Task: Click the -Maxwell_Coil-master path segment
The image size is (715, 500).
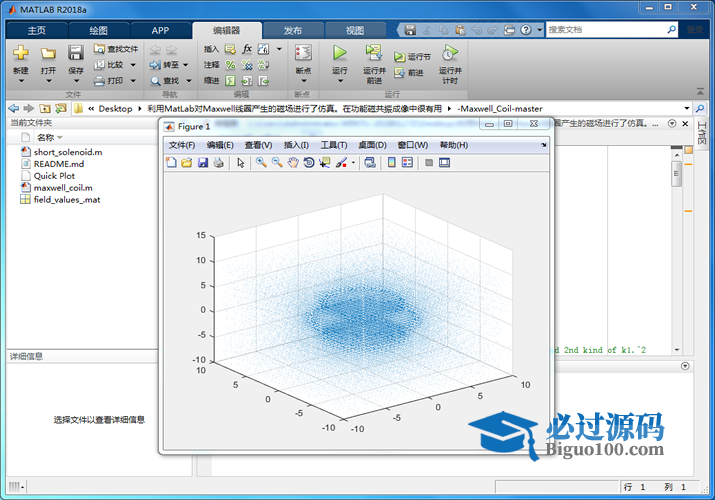Action: tap(500, 108)
